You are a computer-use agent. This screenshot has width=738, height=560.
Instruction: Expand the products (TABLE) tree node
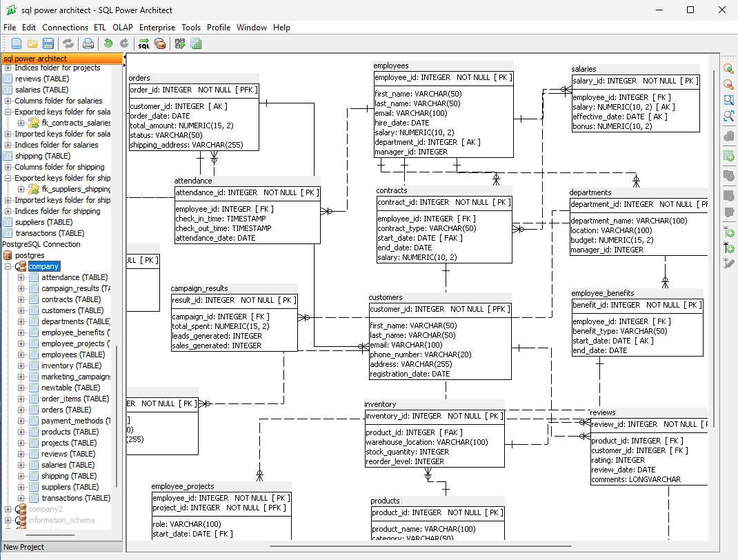point(21,432)
